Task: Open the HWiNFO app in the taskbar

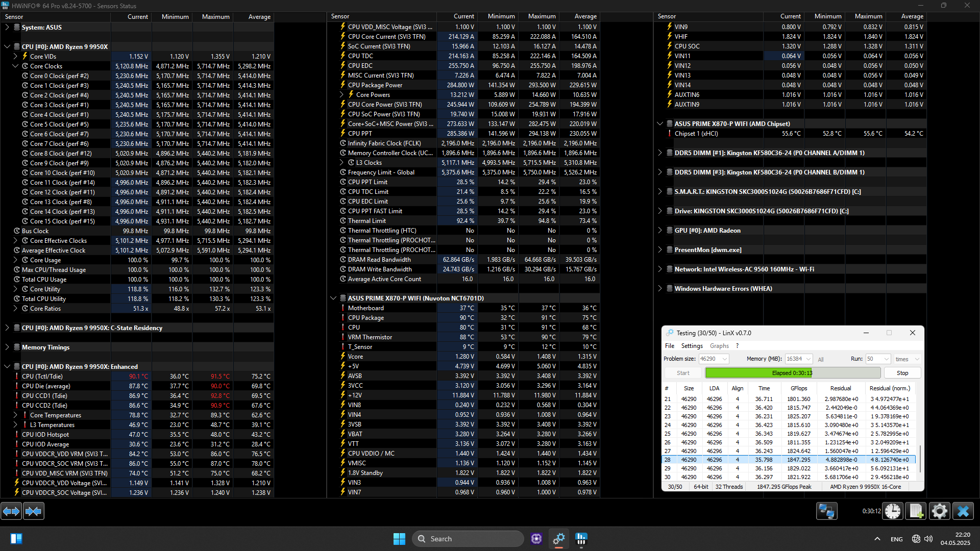Action: click(581, 539)
